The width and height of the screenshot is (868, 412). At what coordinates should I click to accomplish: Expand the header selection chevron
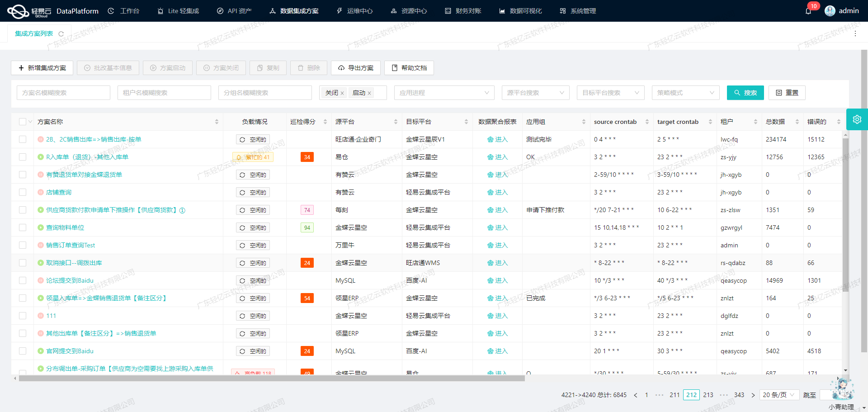tap(30, 122)
